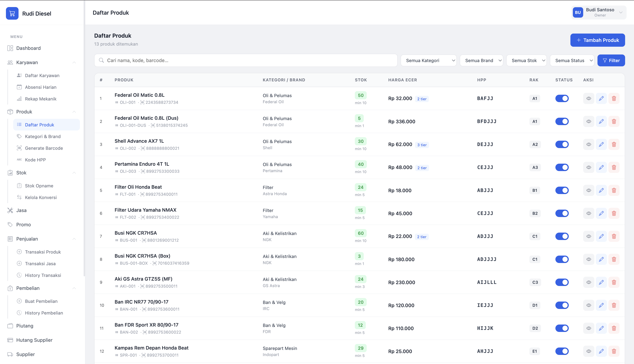Toggle status of Federal Oil Matic 0.8L (Dus)
The height and width of the screenshot is (364, 634).
(562, 122)
